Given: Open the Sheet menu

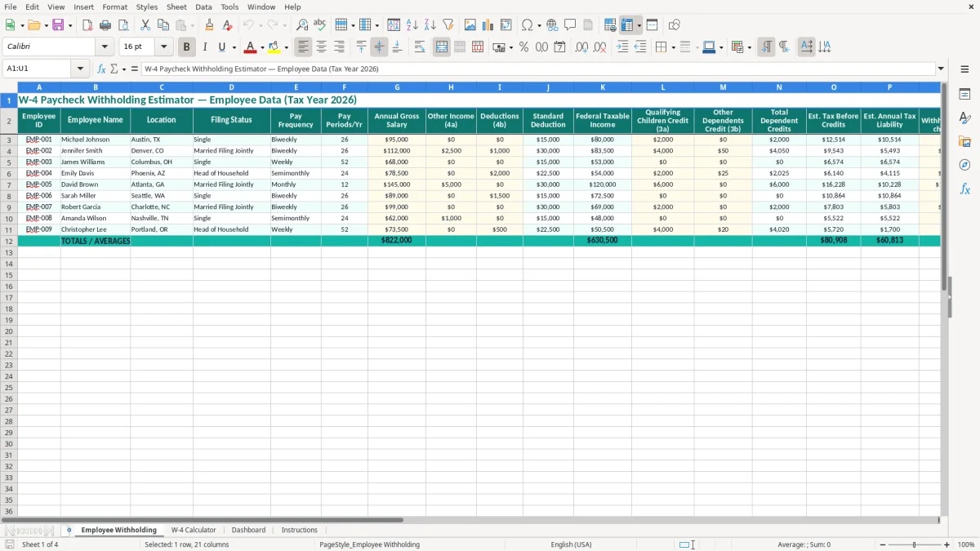Looking at the screenshot, I should point(176,7).
